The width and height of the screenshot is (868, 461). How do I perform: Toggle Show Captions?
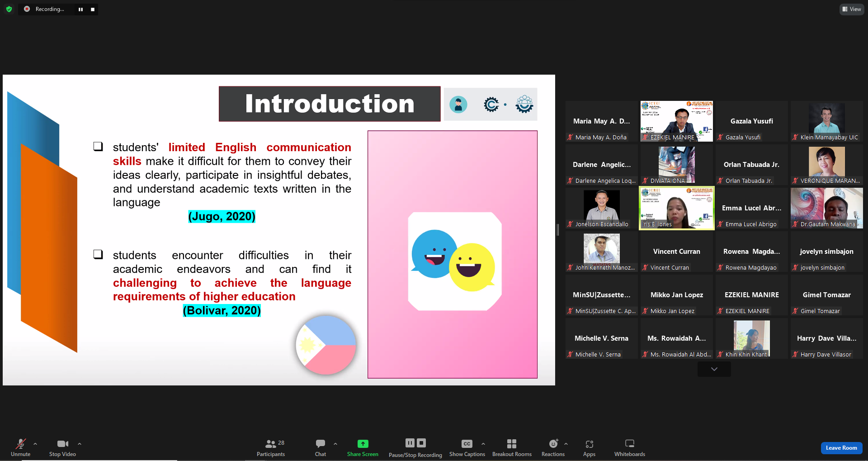tap(467, 447)
